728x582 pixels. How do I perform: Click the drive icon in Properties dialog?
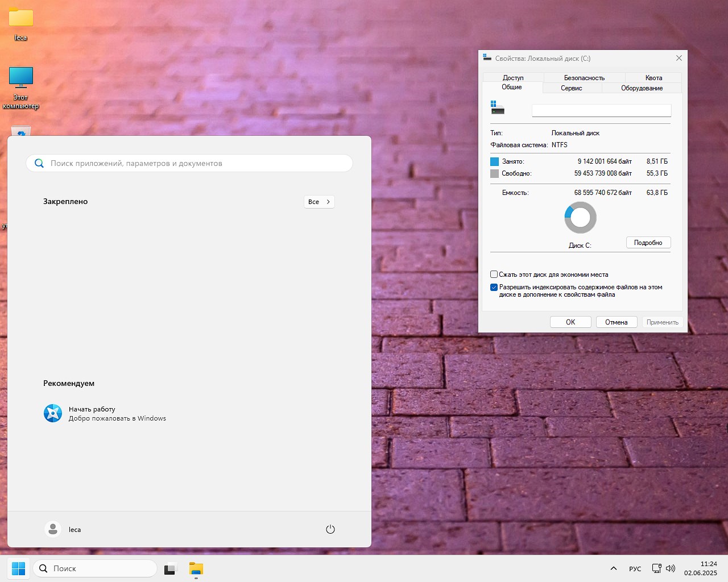pyautogui.click(x=497, y=107)
